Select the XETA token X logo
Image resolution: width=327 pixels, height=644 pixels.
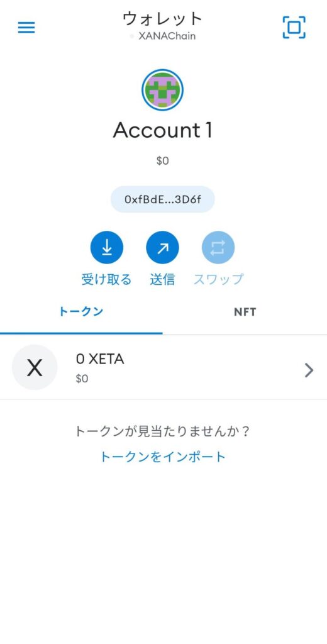pyautogui.click(x=35, y=367)
